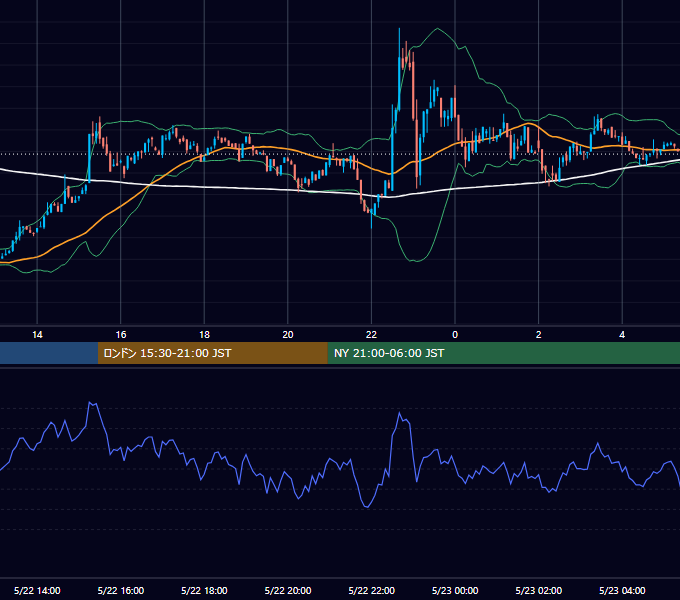Click the 0 hour label on price chart axis

pyautogui.click(x=455, y=335)
